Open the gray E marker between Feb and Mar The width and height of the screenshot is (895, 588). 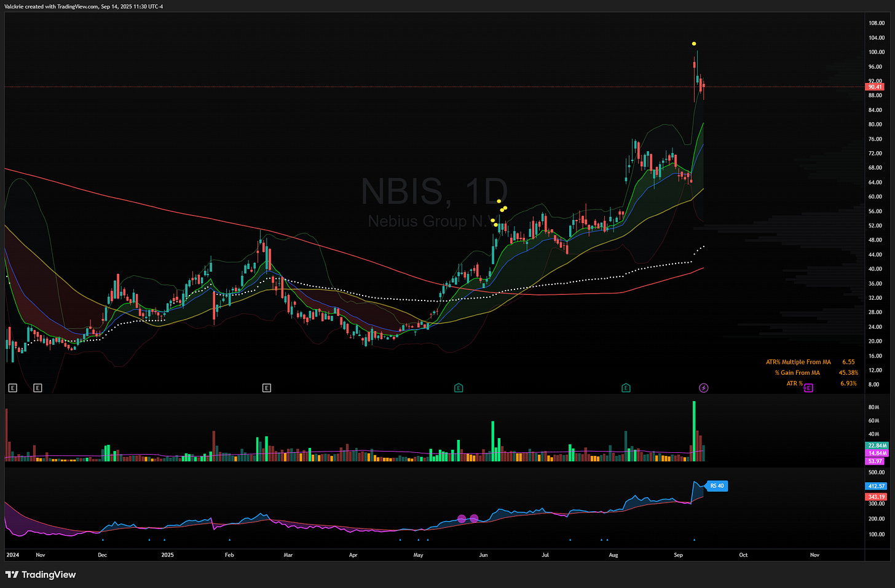click(x=267, y=388)
